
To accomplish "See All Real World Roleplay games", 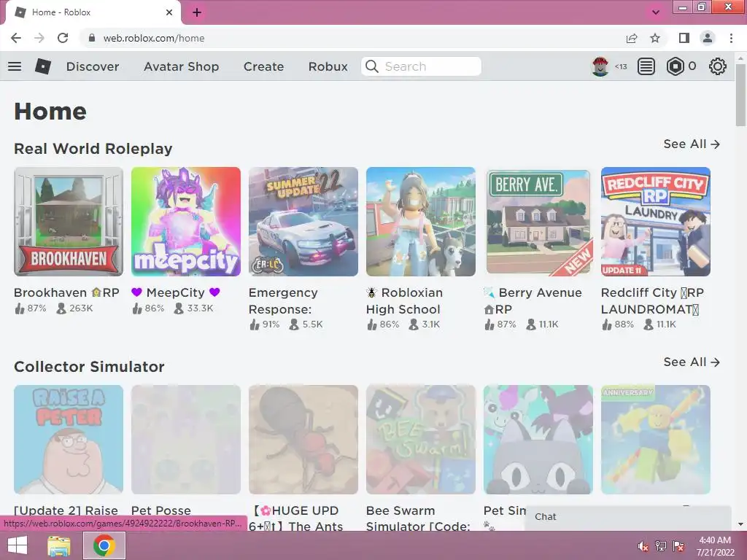I will (692, 144).
